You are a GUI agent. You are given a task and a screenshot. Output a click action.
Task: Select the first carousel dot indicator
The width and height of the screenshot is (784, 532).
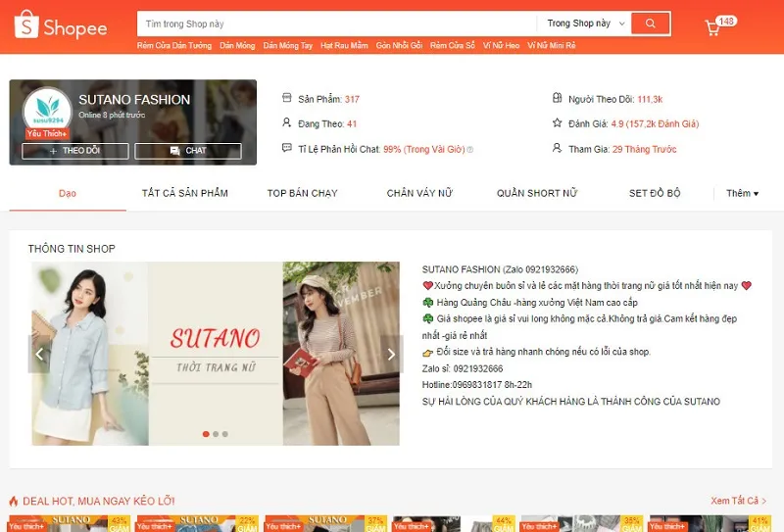click(x=206, y=434)
